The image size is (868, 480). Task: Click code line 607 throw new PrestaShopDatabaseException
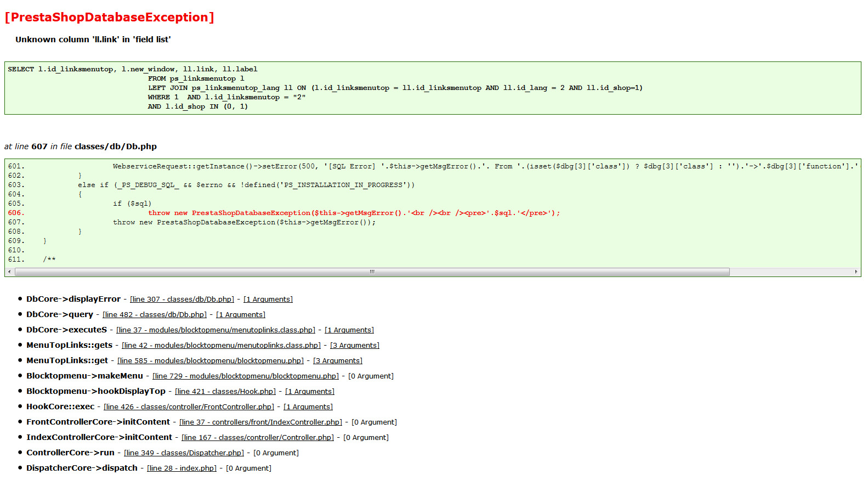[x=192, y=222]
